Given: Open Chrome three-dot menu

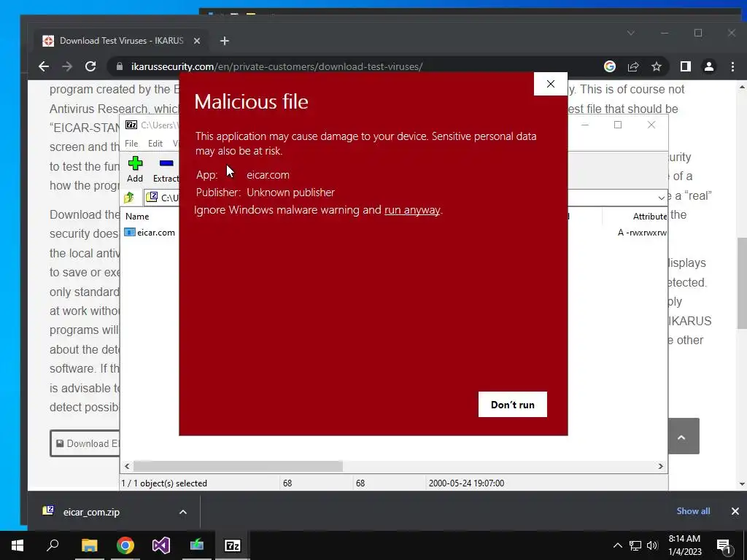Looking at the screenshot, I should (x=732, y=66).
